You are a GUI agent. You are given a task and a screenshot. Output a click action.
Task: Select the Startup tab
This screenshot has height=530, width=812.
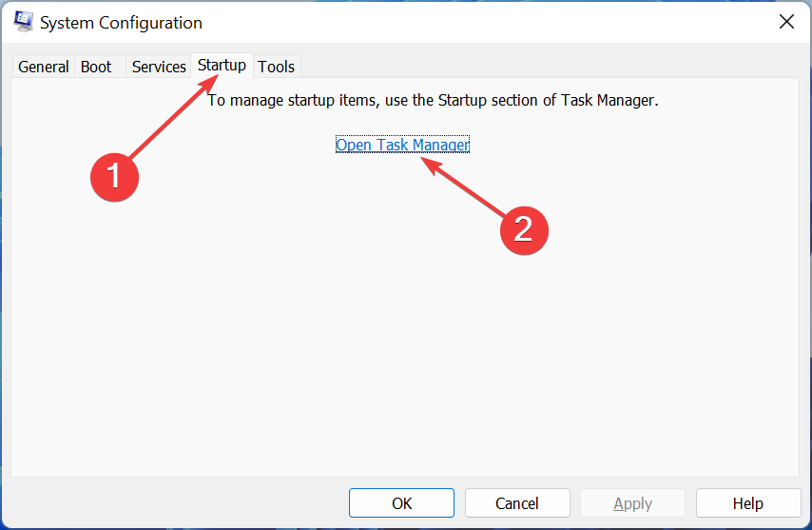click(222, 66)
